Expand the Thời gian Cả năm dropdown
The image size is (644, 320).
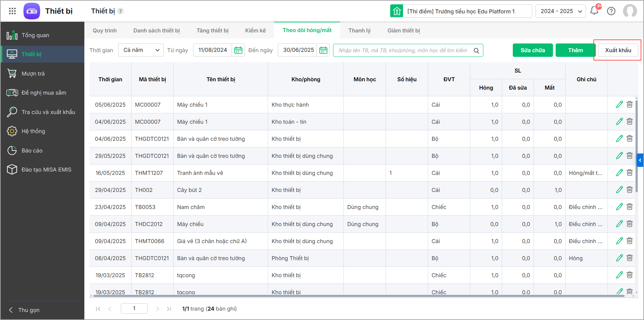coord(141,50)
